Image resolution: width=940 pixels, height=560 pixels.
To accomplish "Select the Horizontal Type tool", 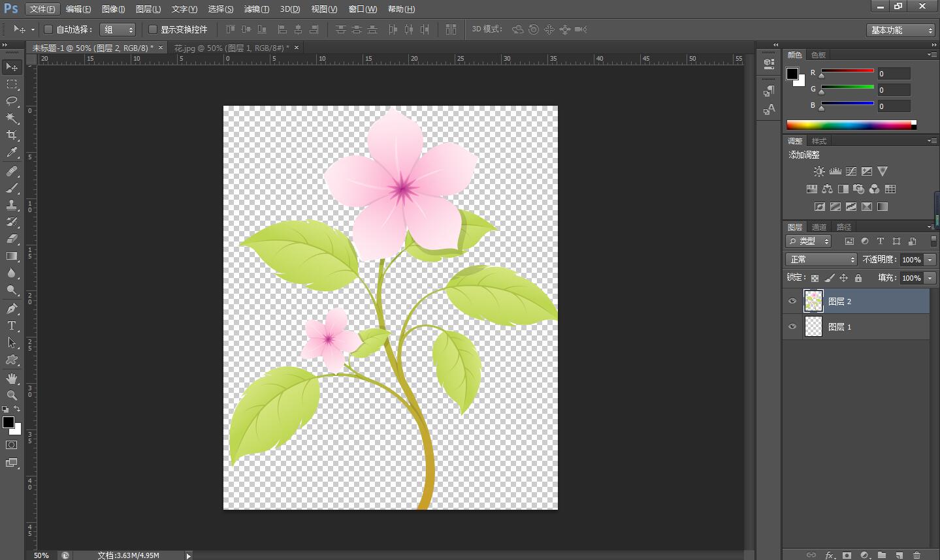I will [x=12, y=326].
